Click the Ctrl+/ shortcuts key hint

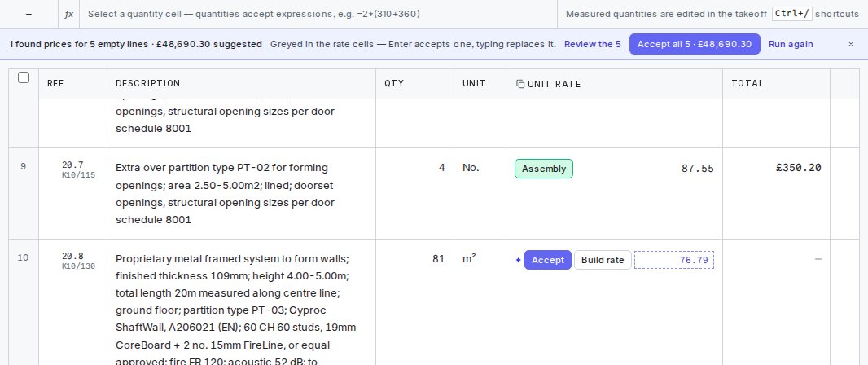791,14
